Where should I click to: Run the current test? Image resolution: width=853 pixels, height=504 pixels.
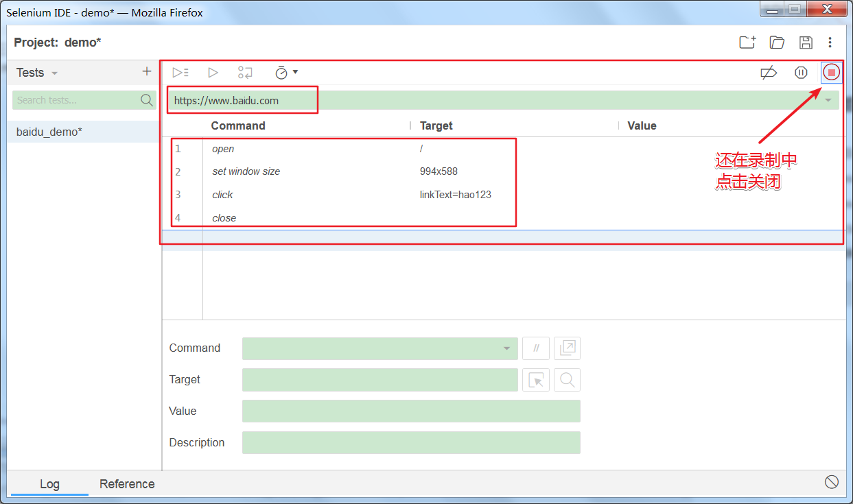213,72
